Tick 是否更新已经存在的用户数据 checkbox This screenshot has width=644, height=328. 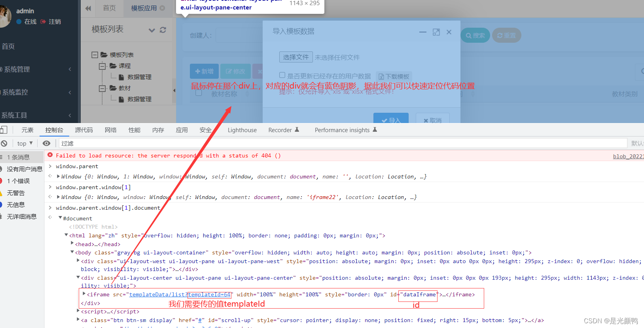tap(282, 75)
